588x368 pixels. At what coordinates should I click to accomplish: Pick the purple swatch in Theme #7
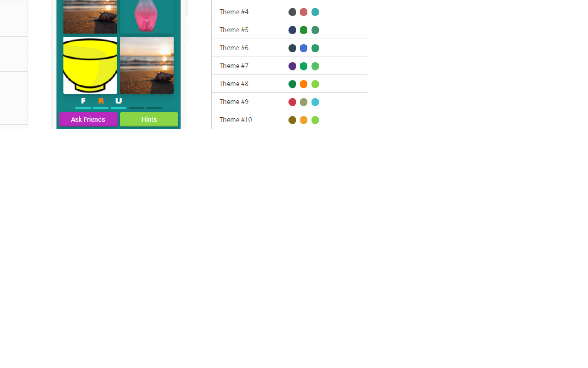coord(292,66)
